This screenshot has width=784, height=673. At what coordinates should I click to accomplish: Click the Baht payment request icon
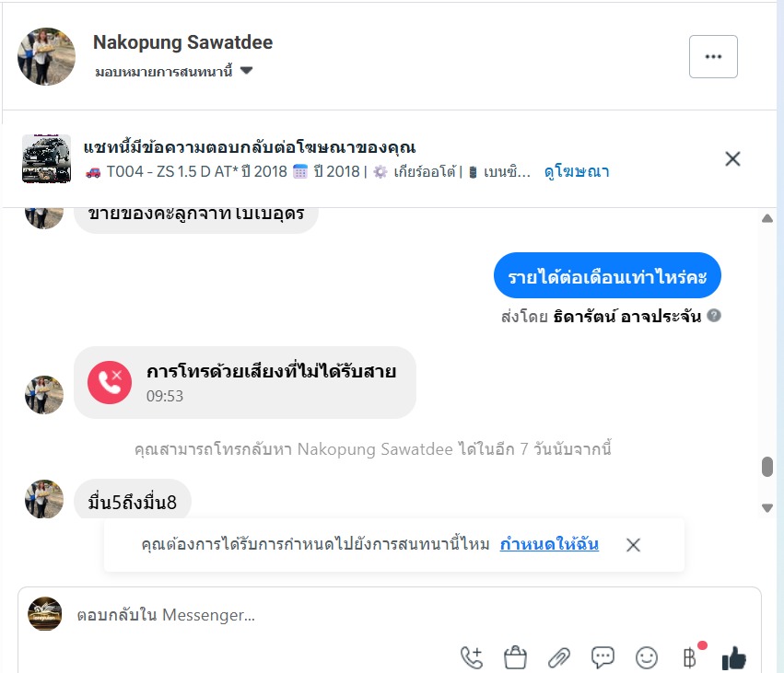click(x=689, y=657)
